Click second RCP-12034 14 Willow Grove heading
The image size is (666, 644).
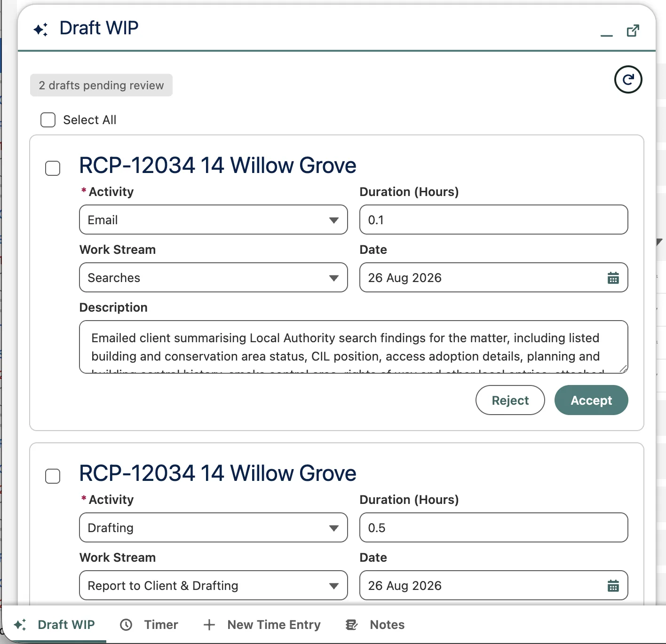click(x=218, y=473)
